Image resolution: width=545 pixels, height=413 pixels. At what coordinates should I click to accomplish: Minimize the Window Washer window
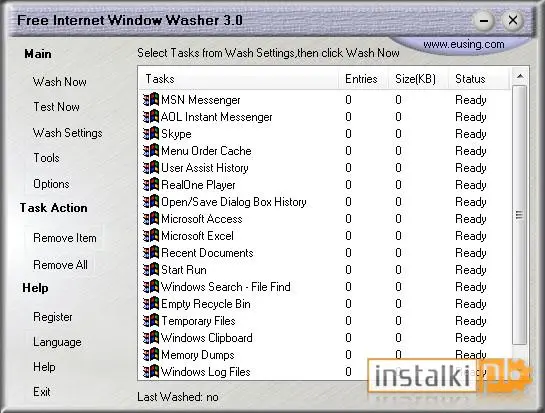pos(484,21)
